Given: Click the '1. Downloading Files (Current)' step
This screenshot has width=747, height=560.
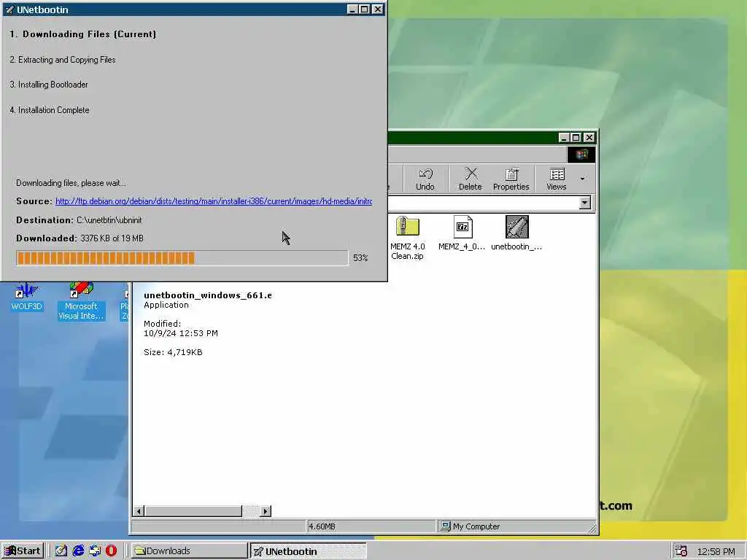Looking at the screenshot, I should pos(83,34).
